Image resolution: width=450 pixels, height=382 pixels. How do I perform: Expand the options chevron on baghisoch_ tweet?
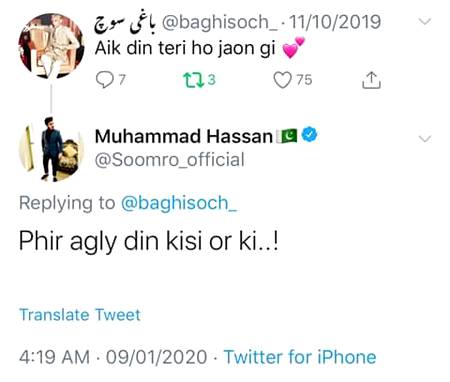coord(425,22)
